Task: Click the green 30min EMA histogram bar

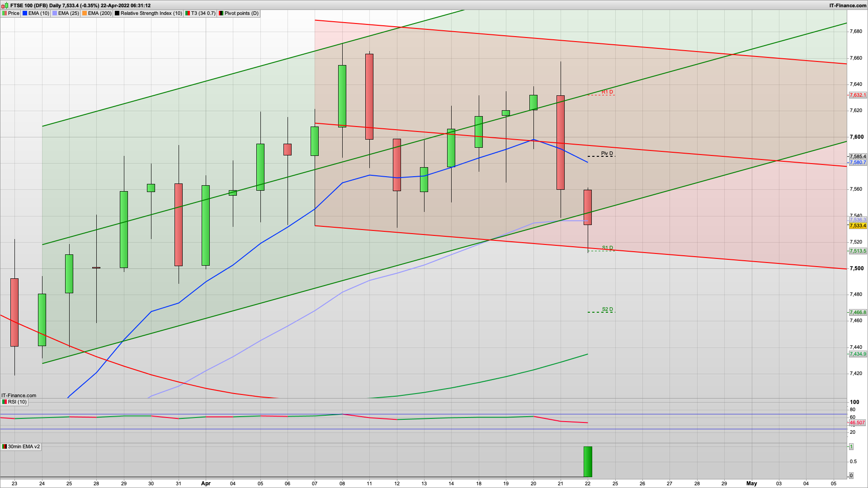Action: 588,461
